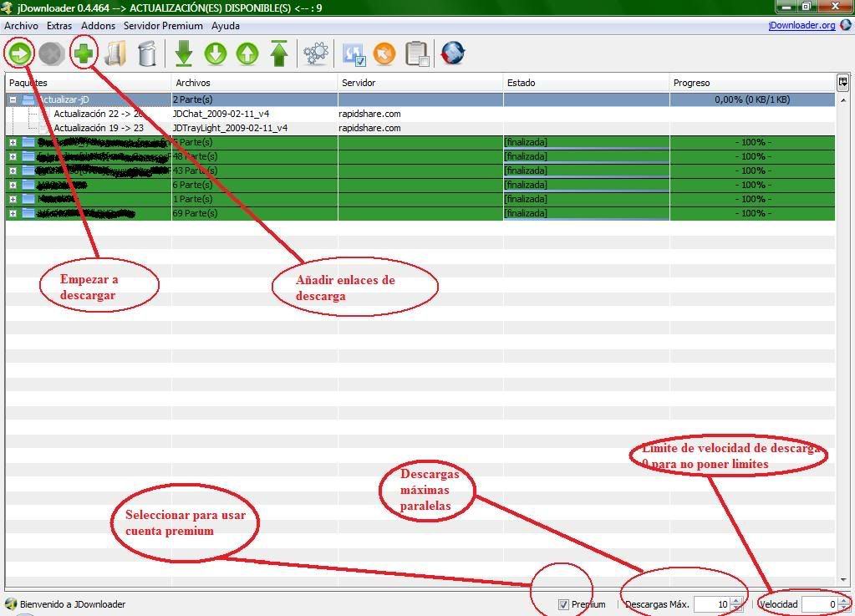The height and width of the screenshot is (616, 855).
Task: Increase Velocidad with the up arrow
Action: point(845,601)
